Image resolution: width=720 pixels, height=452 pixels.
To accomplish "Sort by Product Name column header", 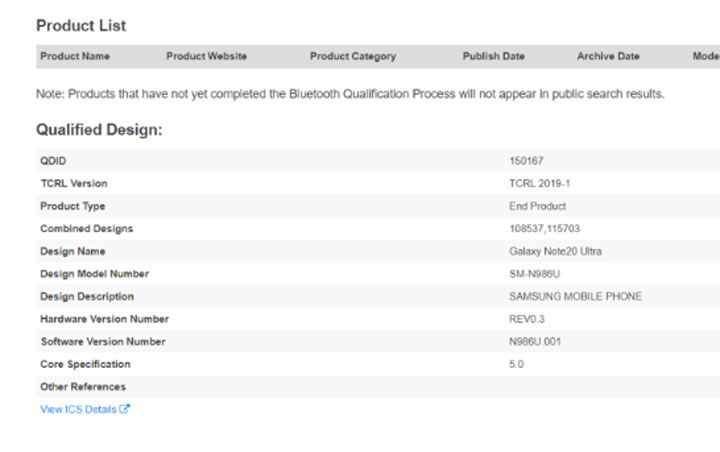I will pos(75,56).
